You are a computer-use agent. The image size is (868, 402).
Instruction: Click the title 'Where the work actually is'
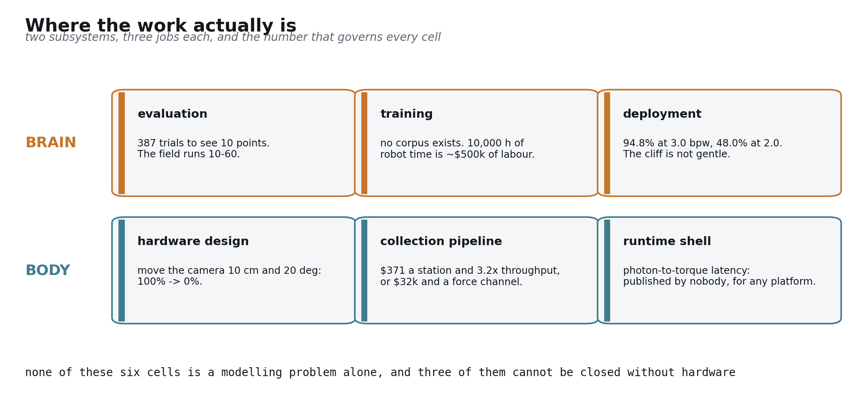[x=161, y=26]
